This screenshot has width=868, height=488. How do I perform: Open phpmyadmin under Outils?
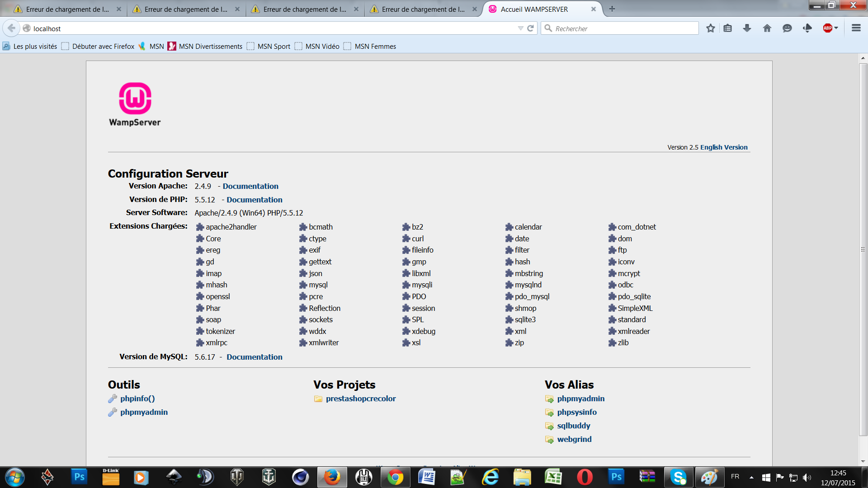[144, 412]
